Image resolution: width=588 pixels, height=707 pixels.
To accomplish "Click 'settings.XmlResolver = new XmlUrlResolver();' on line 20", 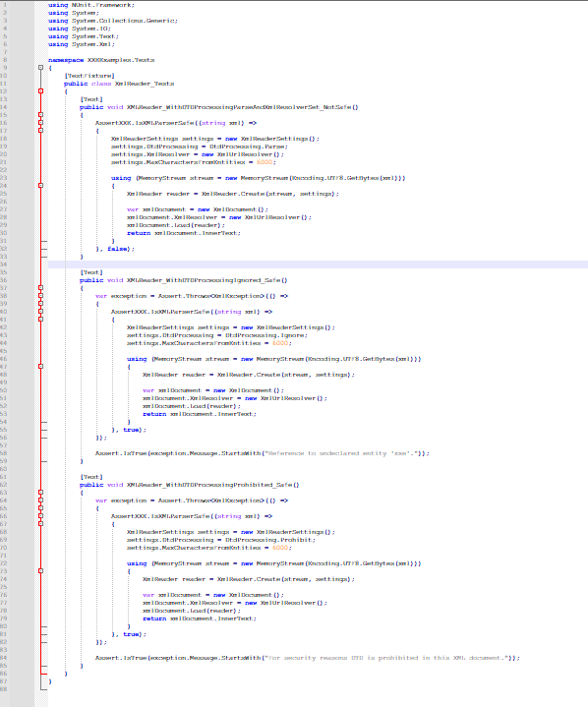I will (x=198, y=154).
